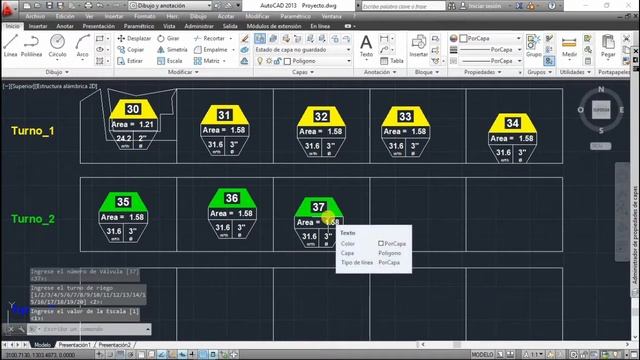Click the Empalme fillet tool

(x=211, y=49)
